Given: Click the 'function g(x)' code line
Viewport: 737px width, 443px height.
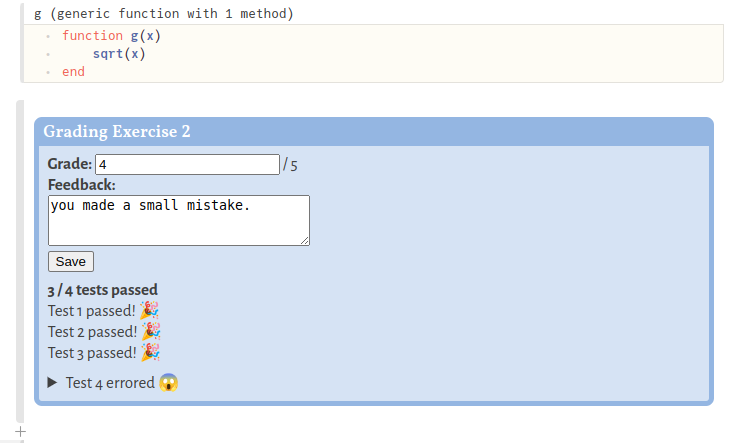Looking at the screenshot, I should pos(111,36).
